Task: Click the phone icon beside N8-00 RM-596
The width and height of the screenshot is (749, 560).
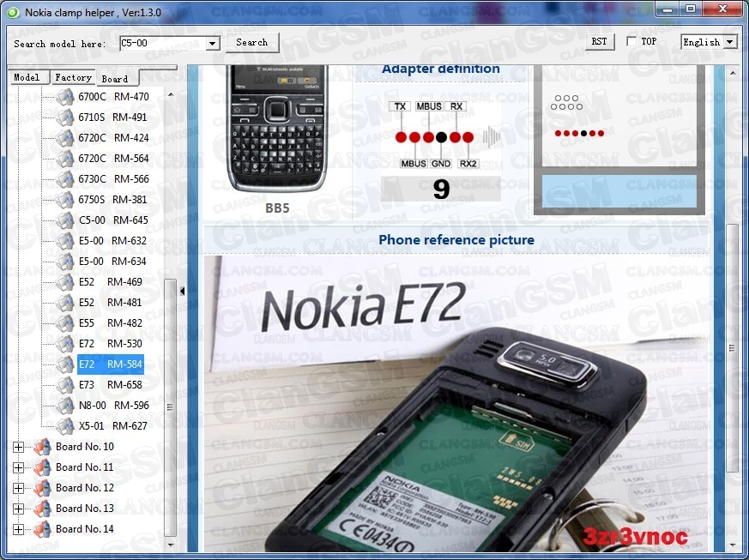Action: pos(65,406)
